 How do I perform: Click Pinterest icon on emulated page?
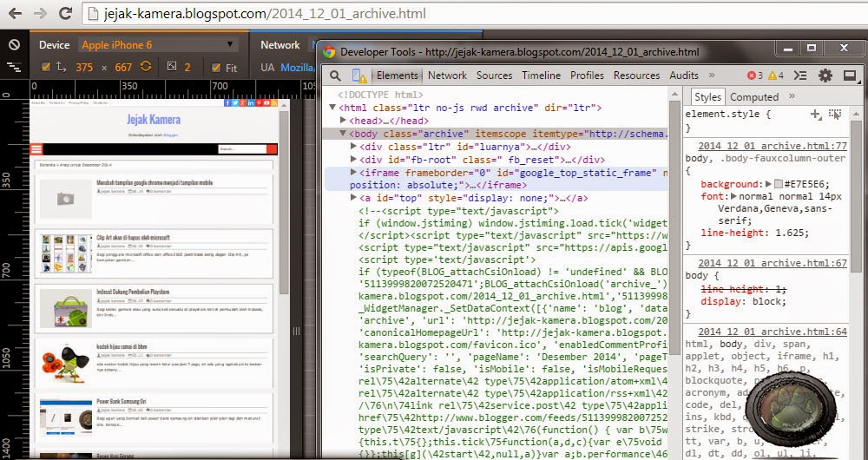click(259, 103)
